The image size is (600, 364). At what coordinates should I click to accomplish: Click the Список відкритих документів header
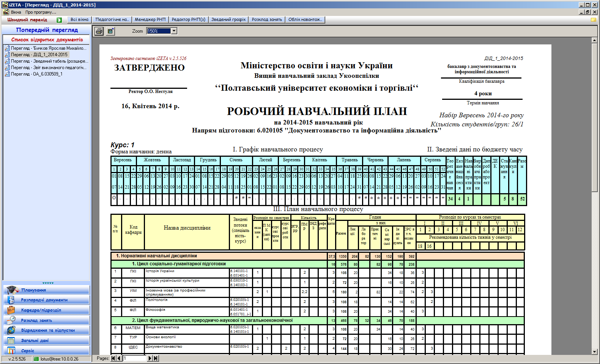pyautogui.click(x=47, y=39)
